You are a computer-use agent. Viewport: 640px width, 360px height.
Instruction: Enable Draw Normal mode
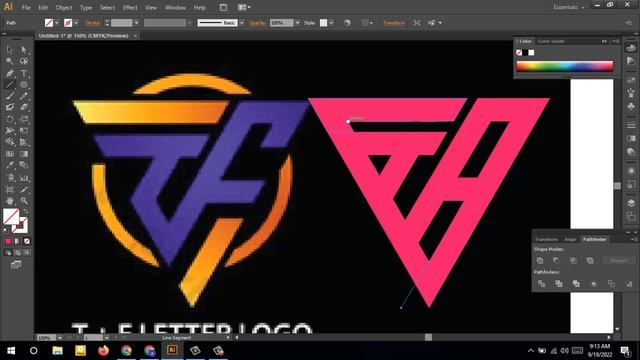tap(8, 253)
